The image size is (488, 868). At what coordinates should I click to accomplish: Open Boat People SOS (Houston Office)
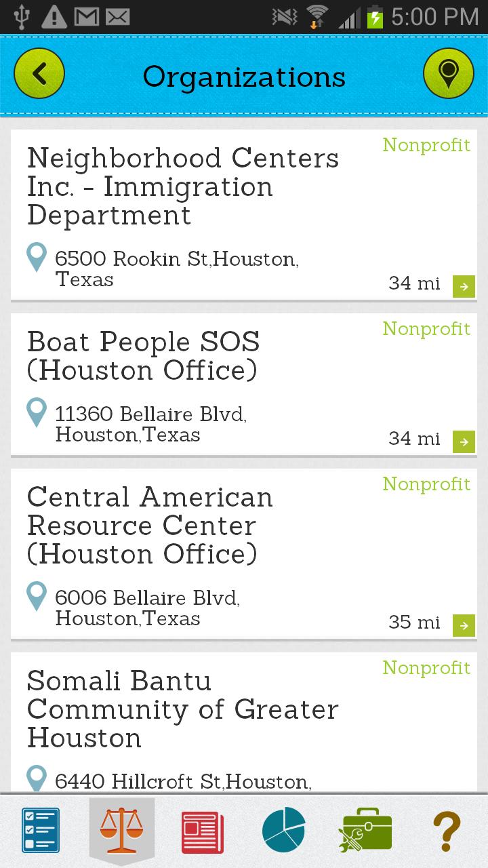(144, 357)
